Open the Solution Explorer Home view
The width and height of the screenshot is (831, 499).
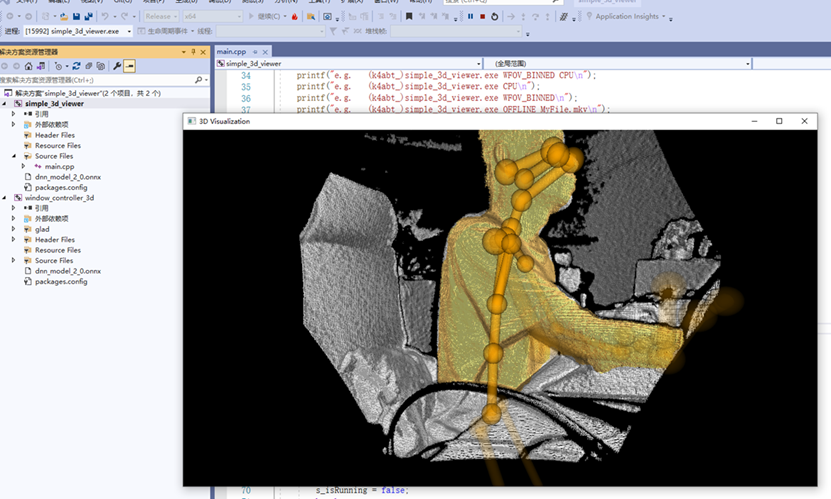coord(29,66)
